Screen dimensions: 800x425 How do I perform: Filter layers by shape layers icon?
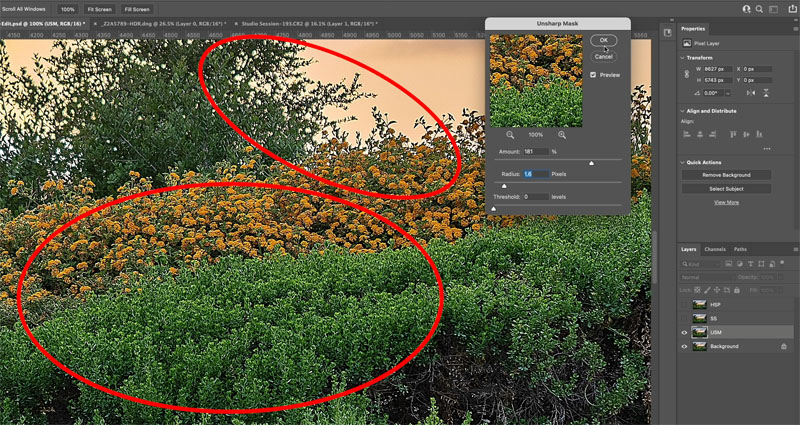pos(761,264)
